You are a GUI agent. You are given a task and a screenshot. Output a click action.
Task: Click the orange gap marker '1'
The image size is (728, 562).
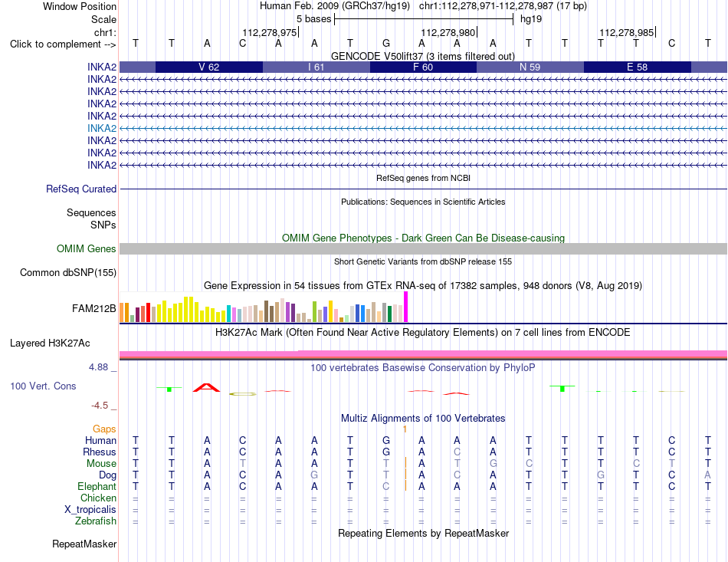[x=405, y=429]
